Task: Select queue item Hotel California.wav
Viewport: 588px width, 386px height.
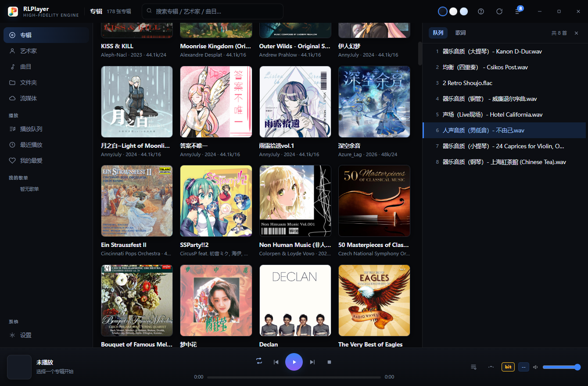Action: [504, 114]
